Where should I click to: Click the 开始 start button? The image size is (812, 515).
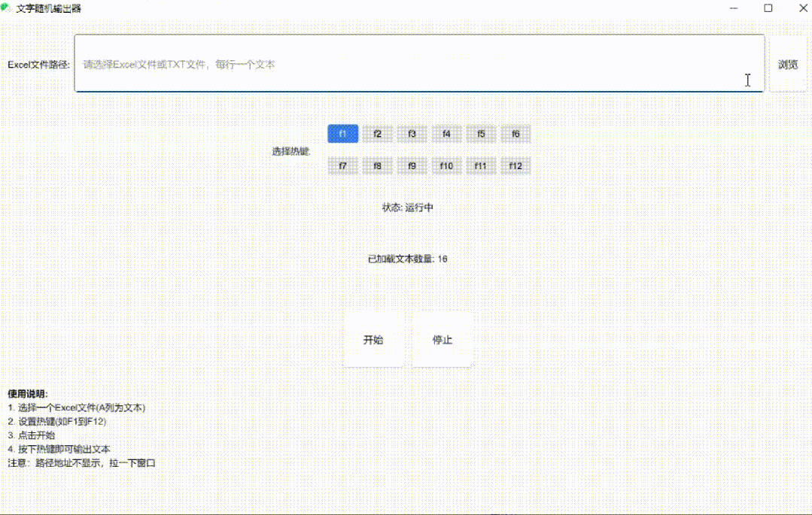373,340
